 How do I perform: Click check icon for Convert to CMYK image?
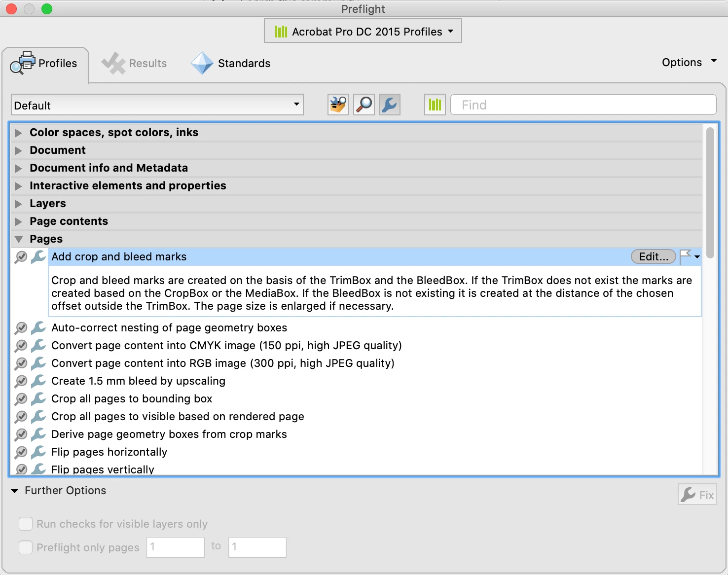pos(21,346)
